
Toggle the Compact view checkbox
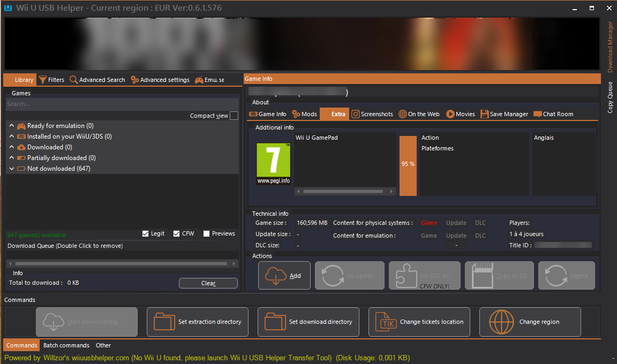234,116
